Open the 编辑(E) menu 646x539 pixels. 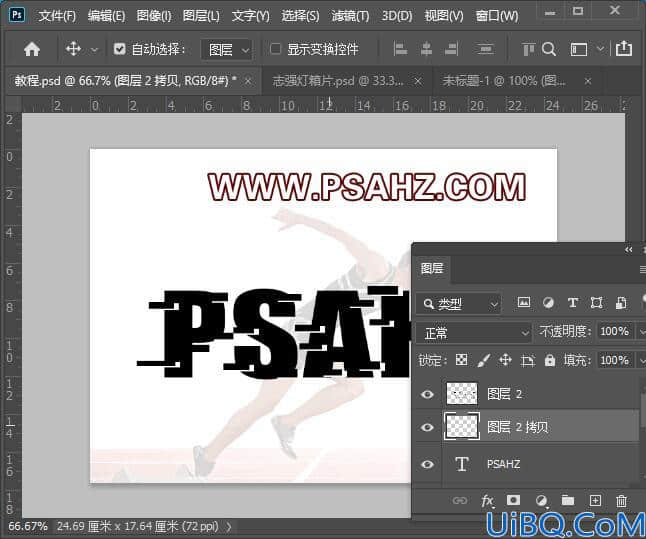coord(106,16)
